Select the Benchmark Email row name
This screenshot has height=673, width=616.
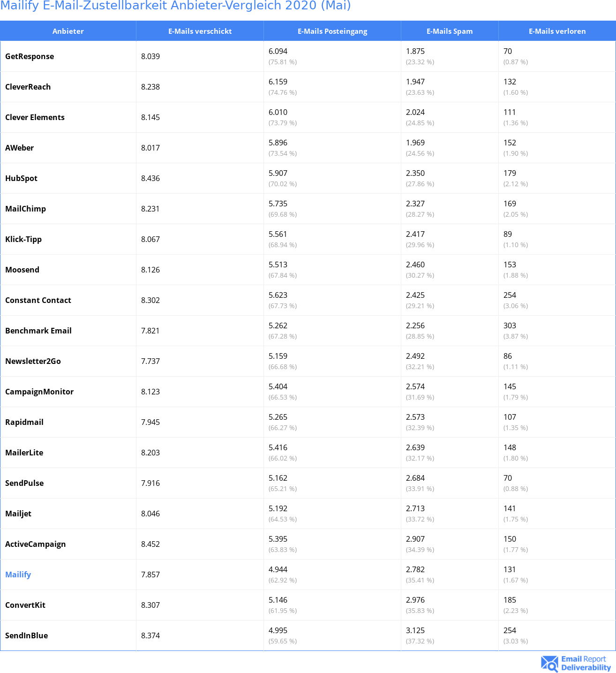click(x=38, y=331)
